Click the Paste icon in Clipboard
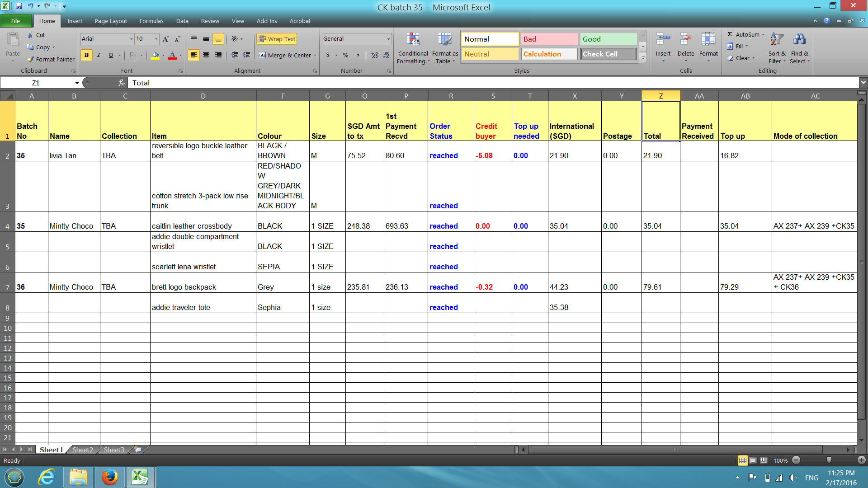Image resolution: width=868 pixels, height=488 pixels. click(13, 40)
